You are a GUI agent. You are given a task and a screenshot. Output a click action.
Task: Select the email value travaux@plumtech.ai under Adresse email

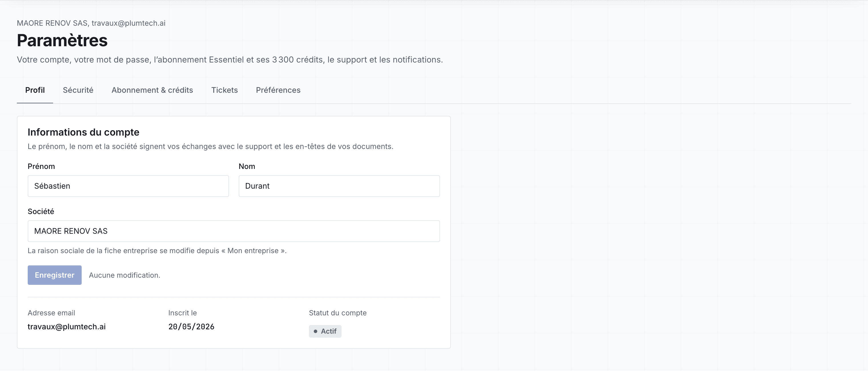tap(67, 327)
